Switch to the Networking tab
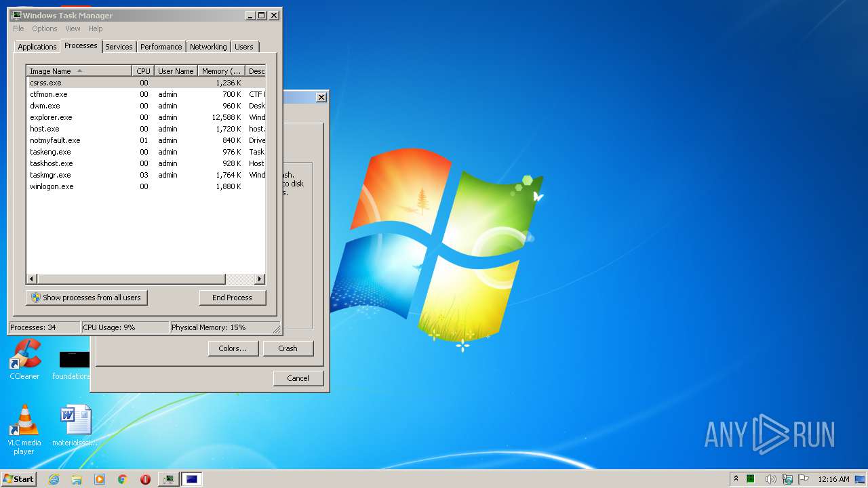Image resolution: width=868 pixels, height=488 pixels. [x=208, y=47]
